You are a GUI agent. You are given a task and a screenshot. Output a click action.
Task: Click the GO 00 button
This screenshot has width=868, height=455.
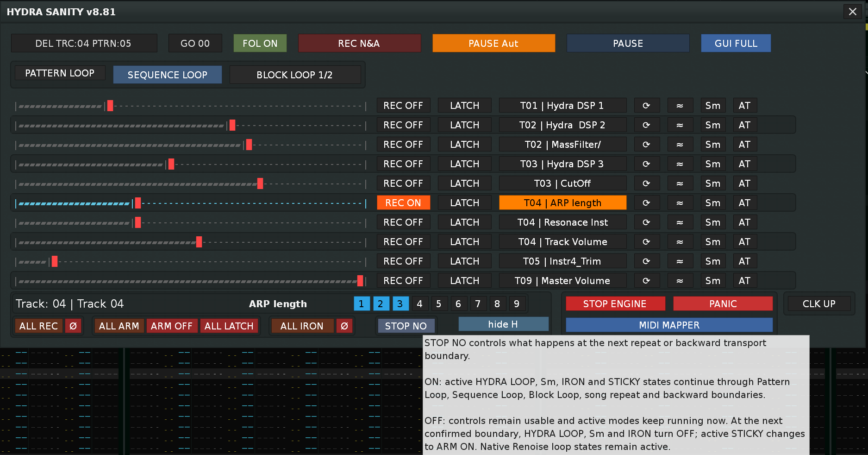click(x=195, y=44)
